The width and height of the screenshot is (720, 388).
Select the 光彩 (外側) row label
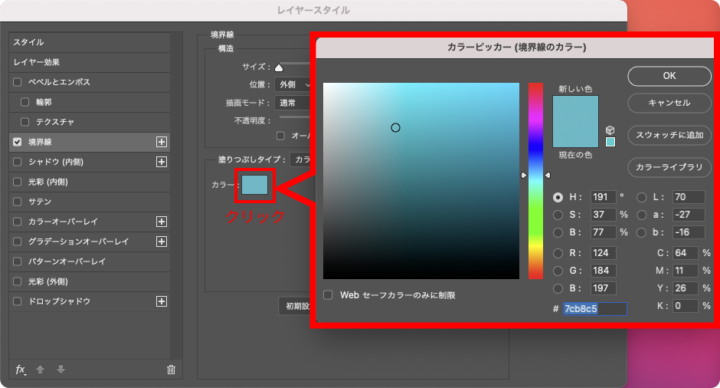pos(48,281)
